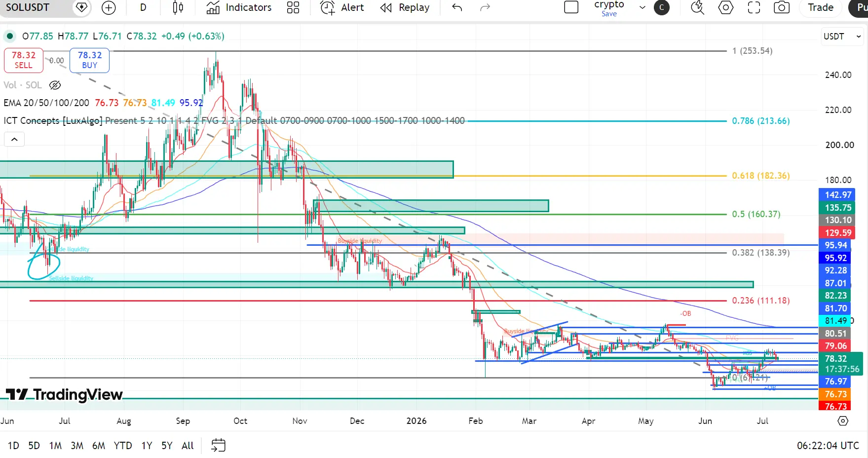Take a chart snapshot with camera icon
Screen dimensions: 868x458
pyautogui.click(x=782, y=7)
